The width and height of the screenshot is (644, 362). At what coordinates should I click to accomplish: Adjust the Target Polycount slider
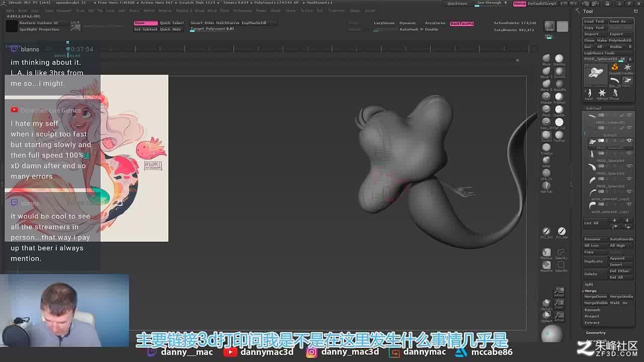212,29
